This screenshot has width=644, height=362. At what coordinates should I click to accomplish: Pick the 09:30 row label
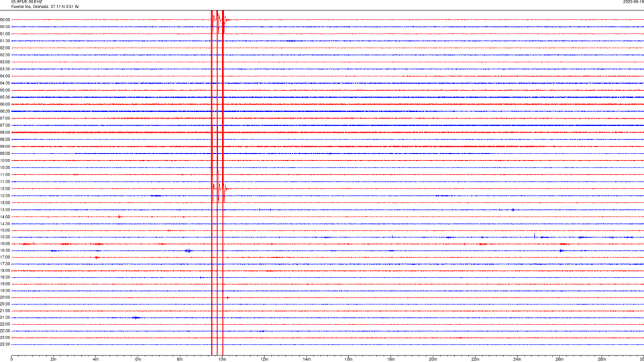pos(5,154)
